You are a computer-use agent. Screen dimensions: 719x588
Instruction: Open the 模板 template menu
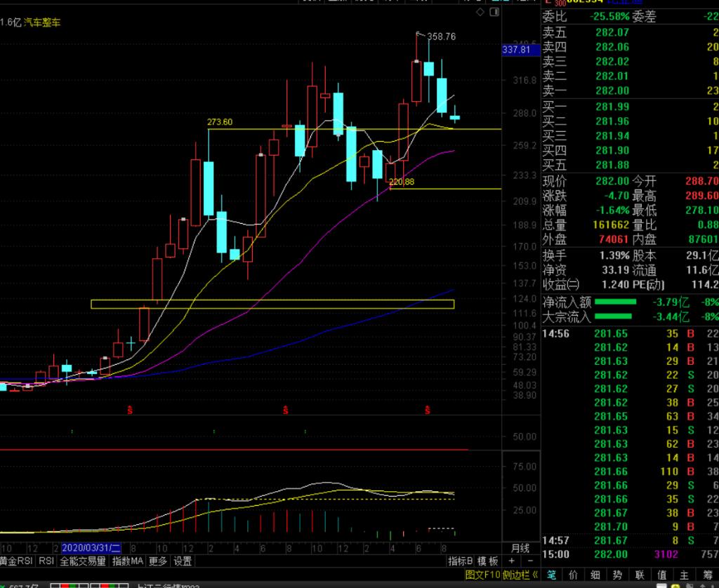tap(488, 561)
